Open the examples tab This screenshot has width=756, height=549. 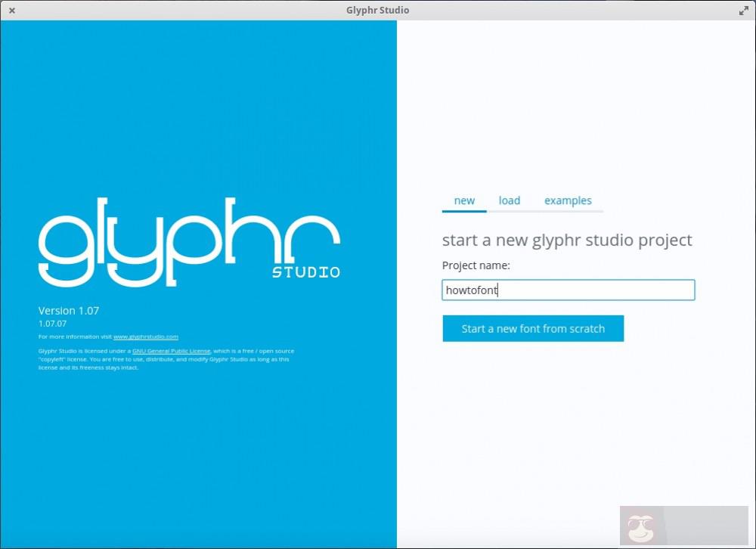click(568, 200)
